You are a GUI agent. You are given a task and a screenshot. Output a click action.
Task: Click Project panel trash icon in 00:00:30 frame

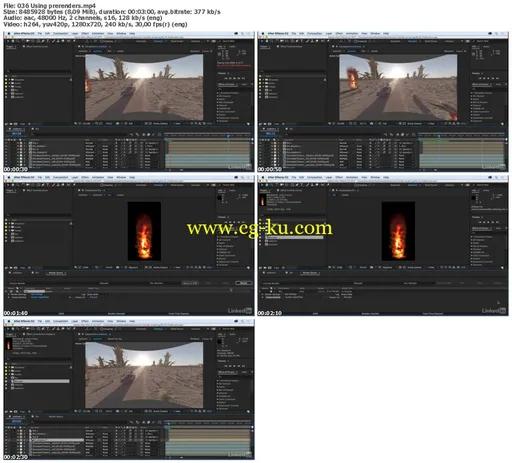[29, 123]
